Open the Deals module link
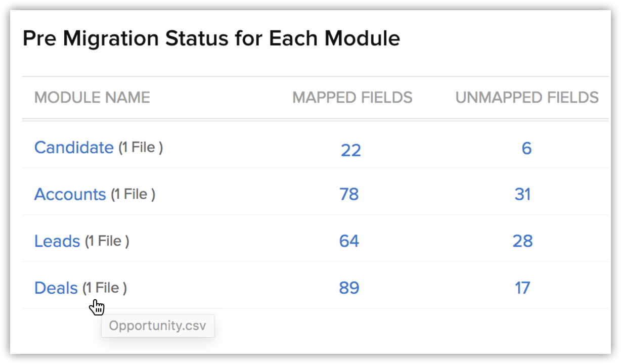 [56, 288]
